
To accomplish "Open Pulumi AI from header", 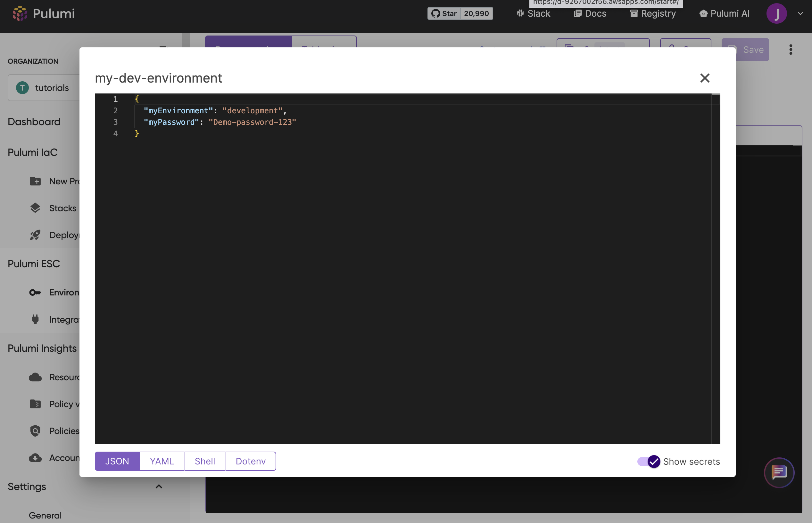I will pyautogui.click(x=724, y=13).
